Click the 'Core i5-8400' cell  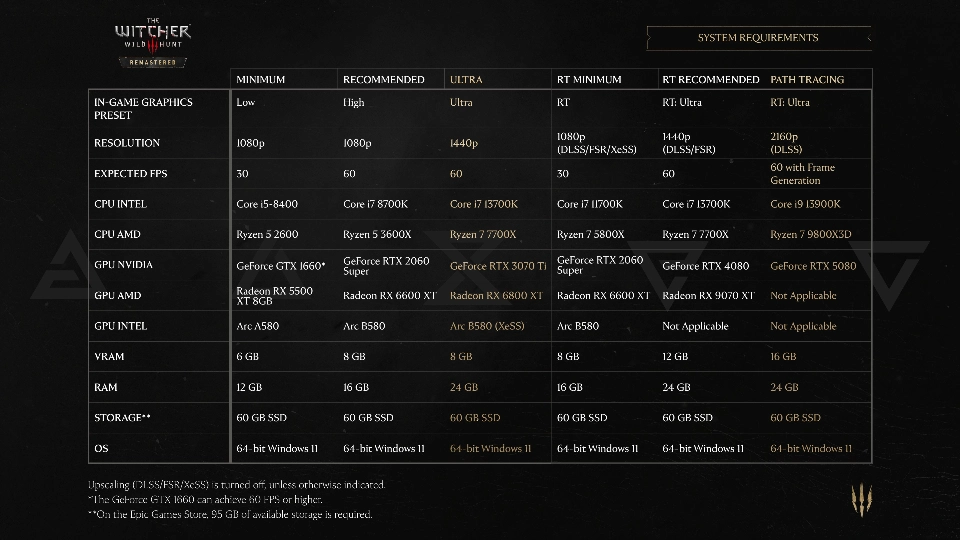[x=267, y=204]
